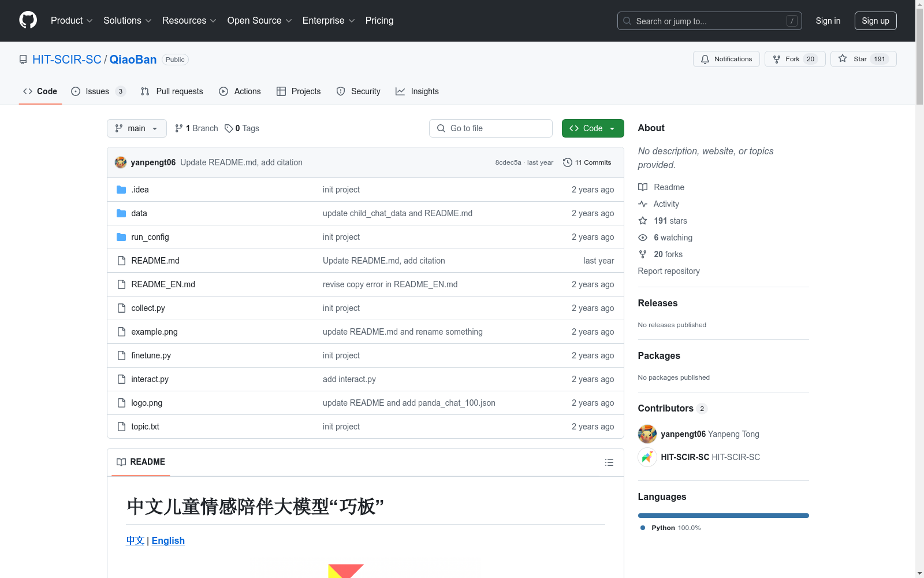
Task: Open the example.png file
Action: [154, 332]
